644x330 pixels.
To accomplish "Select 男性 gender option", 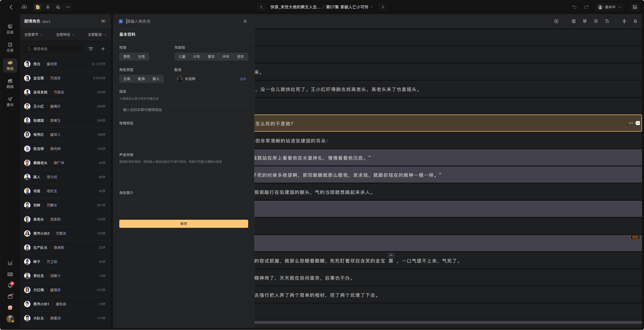I will [127, 57].
